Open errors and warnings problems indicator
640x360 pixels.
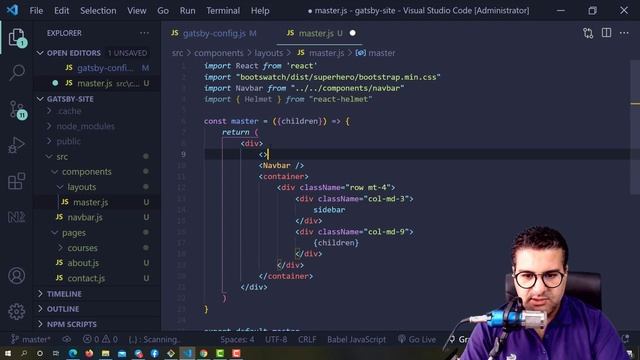click(x=100, y=339)
